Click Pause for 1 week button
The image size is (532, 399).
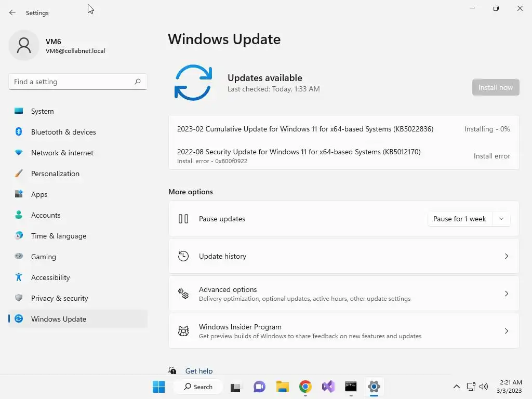(x=459, y=219)
